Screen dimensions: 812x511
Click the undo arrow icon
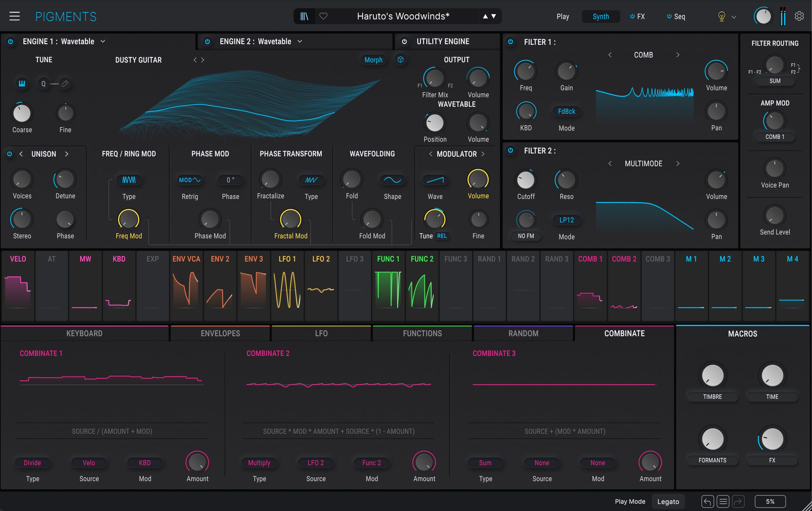tap(707, 501)
